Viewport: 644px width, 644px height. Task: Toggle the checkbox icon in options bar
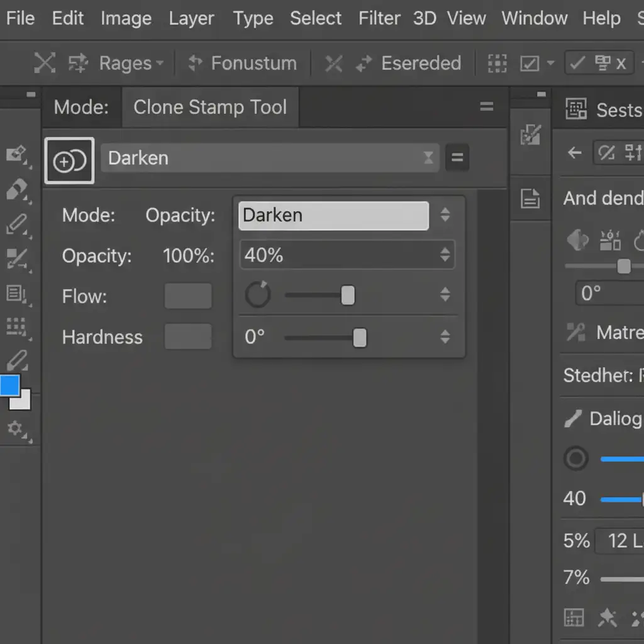(530, 64)
